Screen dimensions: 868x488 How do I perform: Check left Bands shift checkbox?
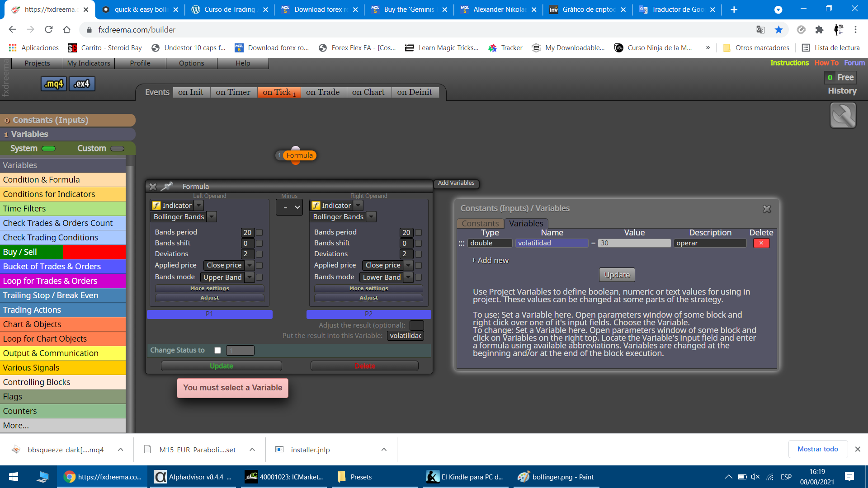(259, 243)
